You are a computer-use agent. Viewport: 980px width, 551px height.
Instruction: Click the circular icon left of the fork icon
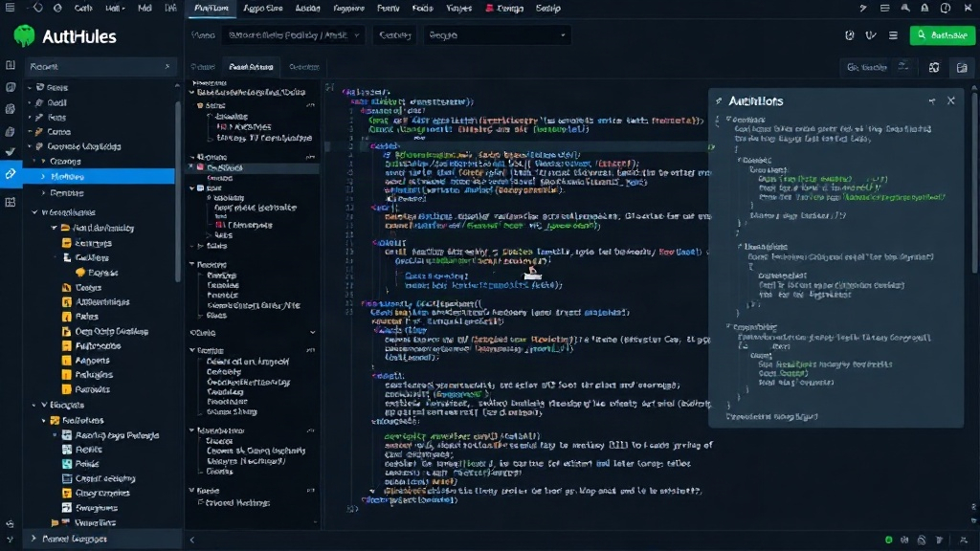pyautogui.click(x=850, y=35)
